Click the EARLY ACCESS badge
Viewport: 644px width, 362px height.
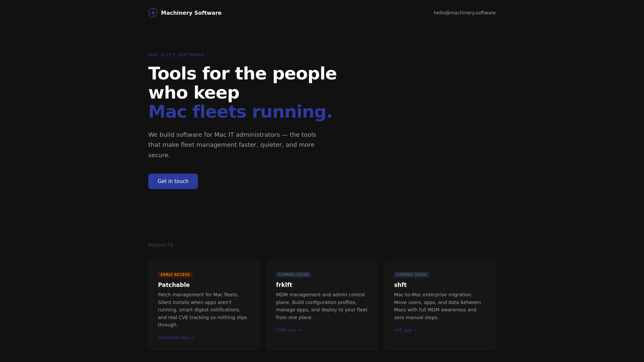click(175, 275)
